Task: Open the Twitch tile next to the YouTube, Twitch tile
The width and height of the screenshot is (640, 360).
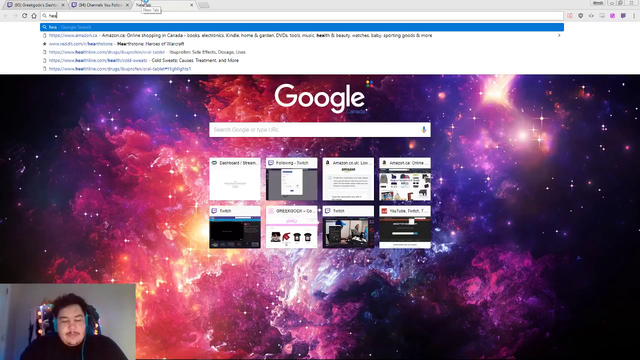Action: point(348,227)
